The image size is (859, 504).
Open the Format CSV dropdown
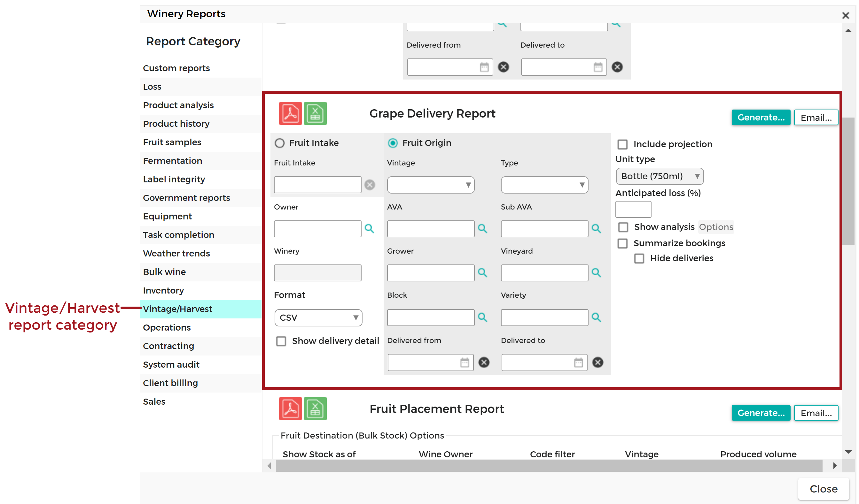[318, 318]
